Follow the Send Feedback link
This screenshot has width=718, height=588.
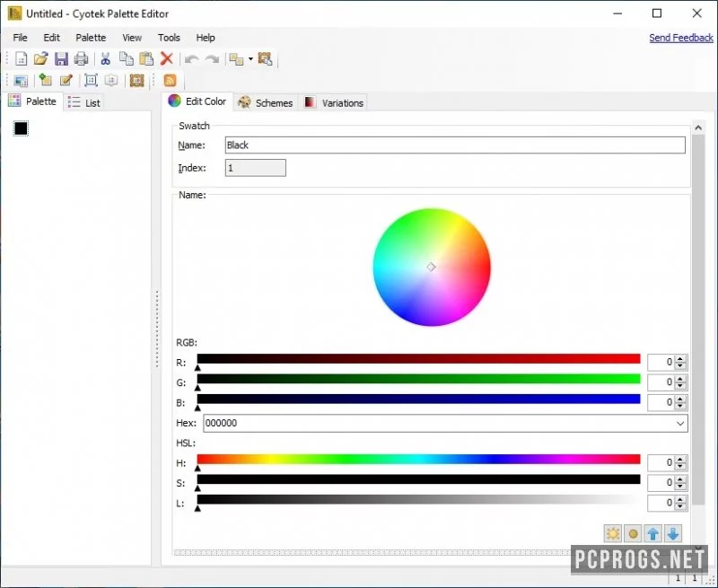click(681, 38)
